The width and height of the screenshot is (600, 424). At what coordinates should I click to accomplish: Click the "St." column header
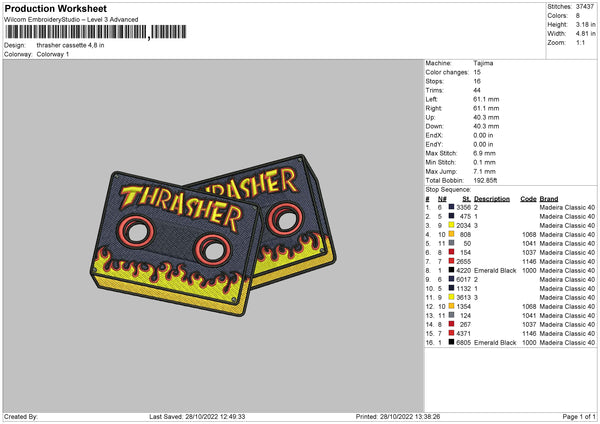tap(466, 199)
